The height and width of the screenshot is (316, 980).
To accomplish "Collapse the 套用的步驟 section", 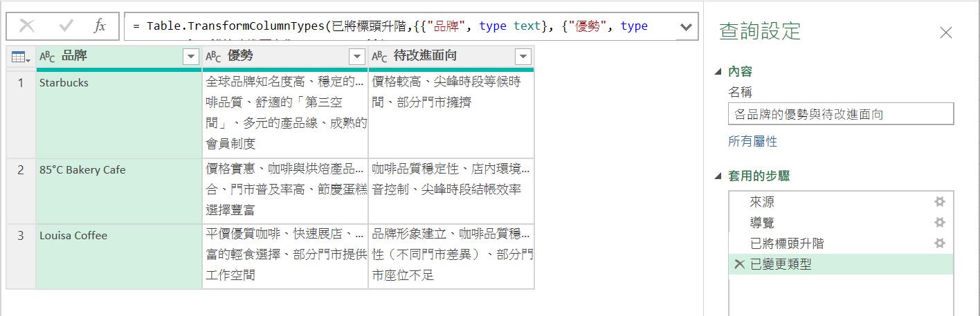I will (x=718, y=176).
